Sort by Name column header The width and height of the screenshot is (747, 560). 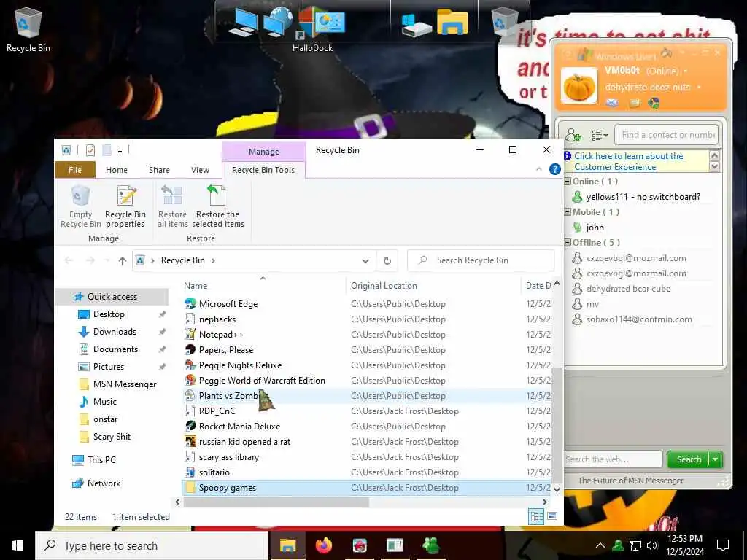point(196,286)
